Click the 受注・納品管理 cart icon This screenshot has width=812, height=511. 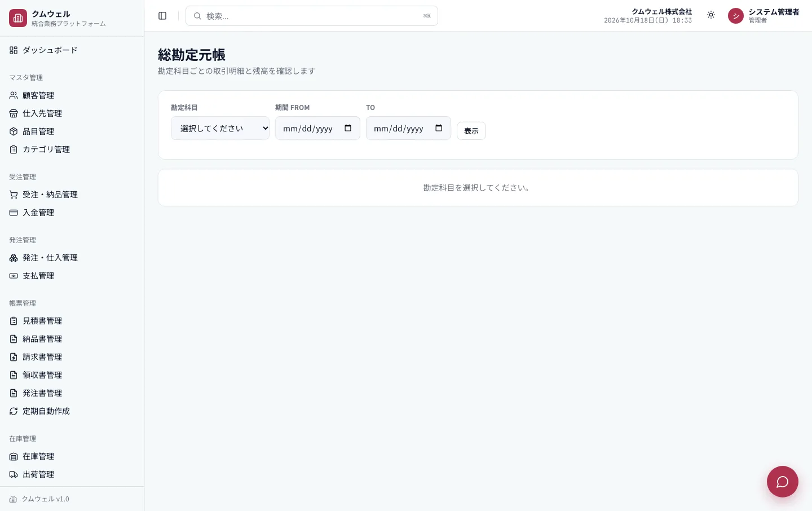point(14,195)
